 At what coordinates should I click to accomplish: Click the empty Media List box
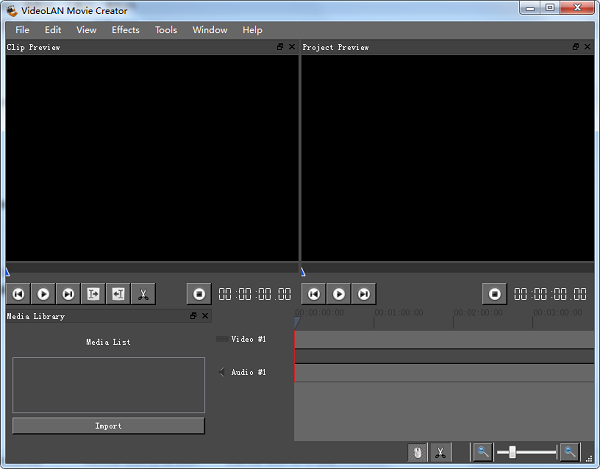pos(109,385)
